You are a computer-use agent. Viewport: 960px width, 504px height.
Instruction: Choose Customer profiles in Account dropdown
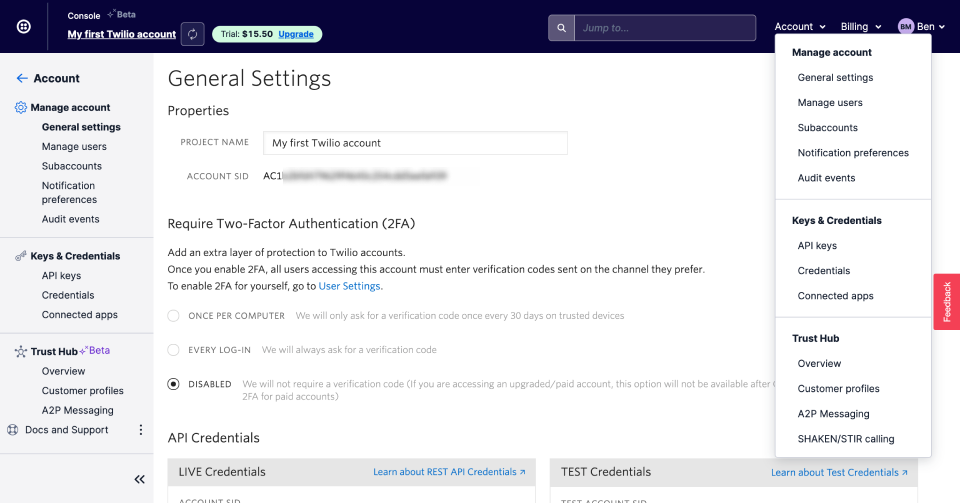[838, 389]
